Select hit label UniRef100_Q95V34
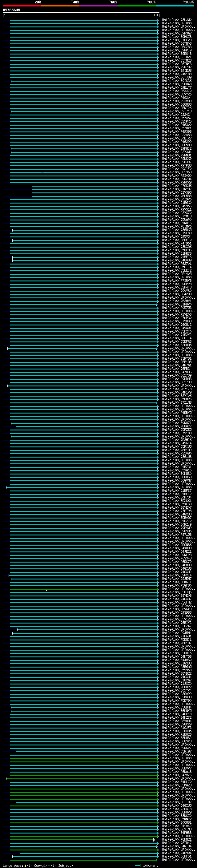The image size is (197, 868). [176, 236]
